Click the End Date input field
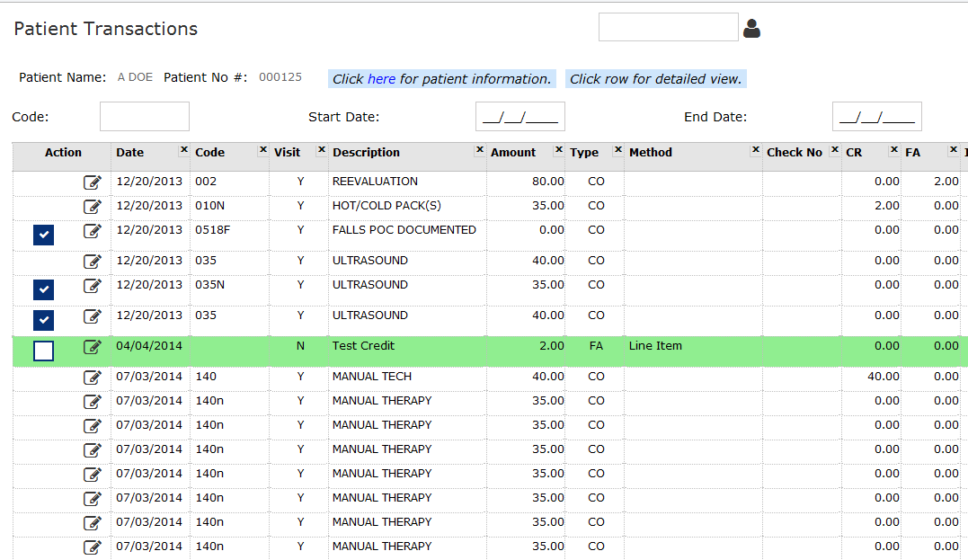 (876, 117)
